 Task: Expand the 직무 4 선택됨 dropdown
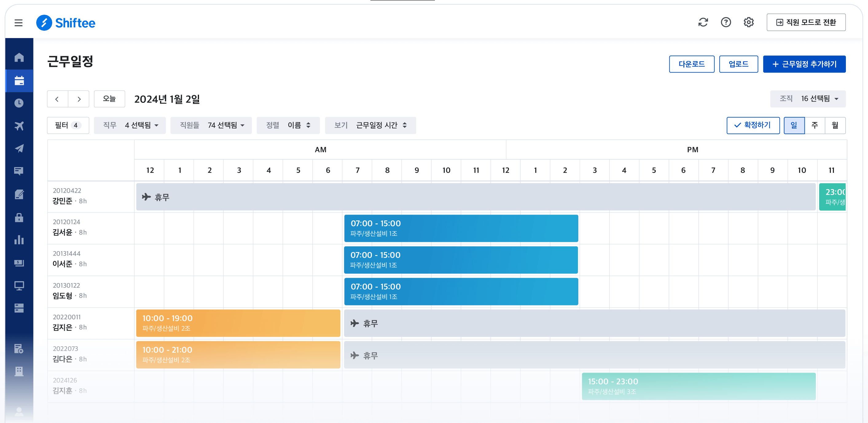[130, 125]
